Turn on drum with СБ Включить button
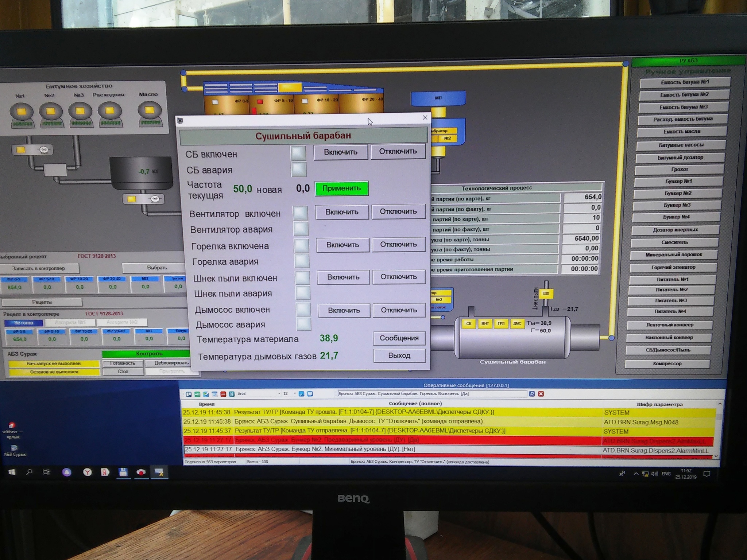Screen dimensions: 747x560 [x=340, y=152]
